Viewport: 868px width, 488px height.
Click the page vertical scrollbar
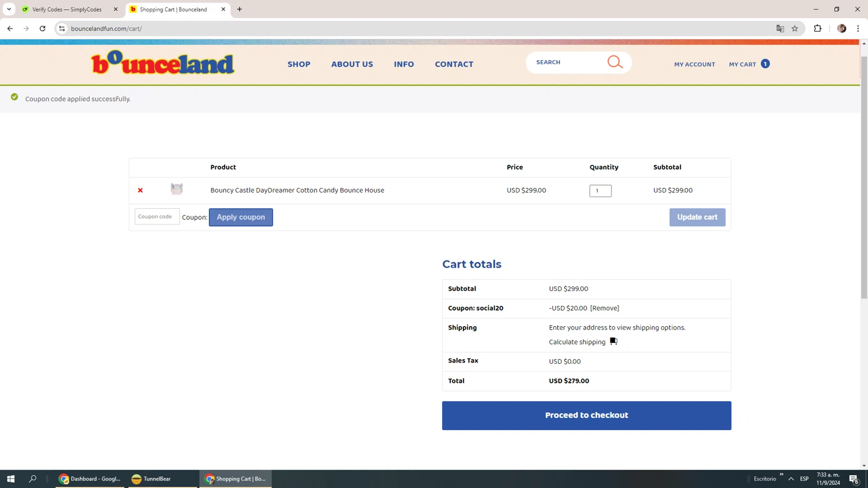point(864,178)
